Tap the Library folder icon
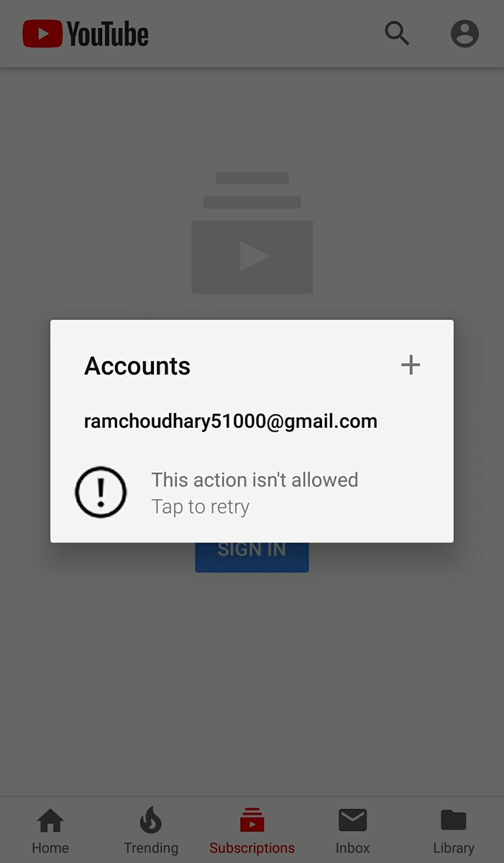Screen dimensions: 504x863 [454, 820]
